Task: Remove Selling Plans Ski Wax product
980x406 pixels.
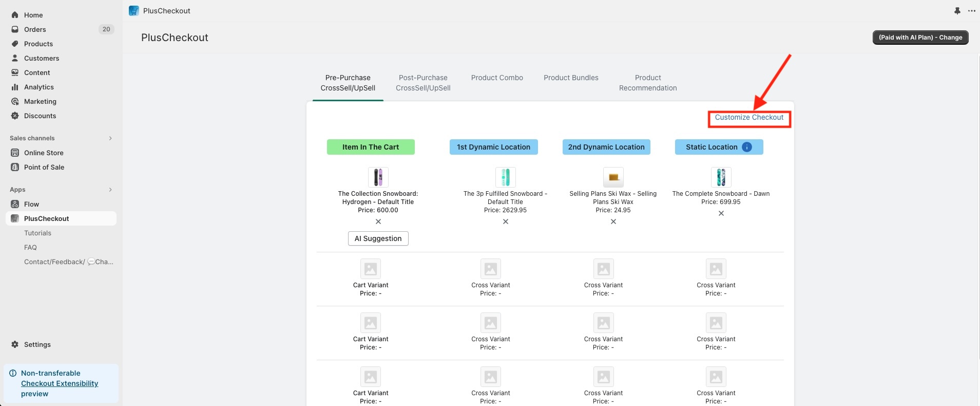Action: click(613, 222)
